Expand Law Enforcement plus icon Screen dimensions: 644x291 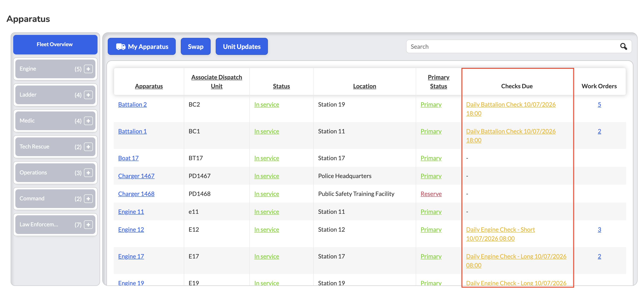[88, 225]
